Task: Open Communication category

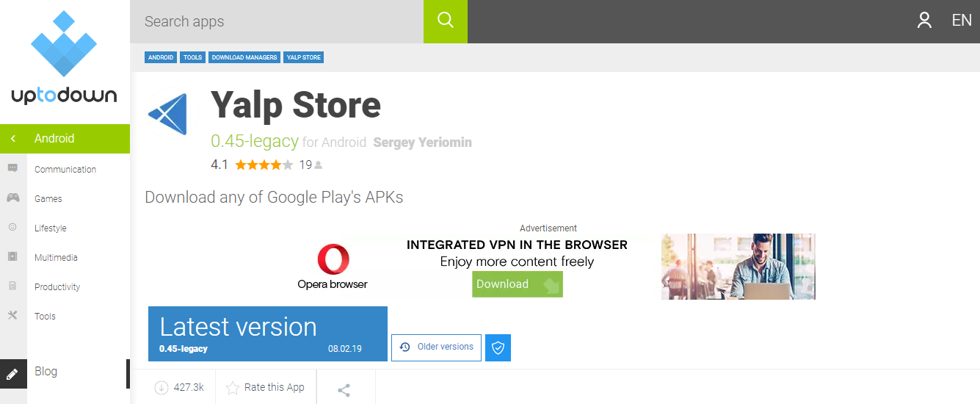Action: [65, 169]
